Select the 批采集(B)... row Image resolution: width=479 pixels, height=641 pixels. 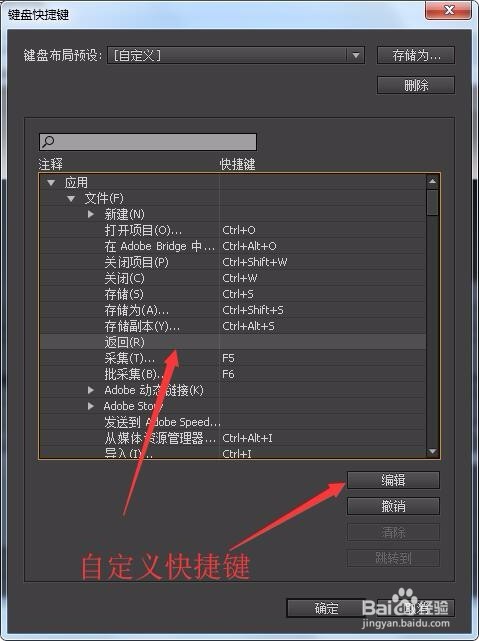[x=232, y=374]
